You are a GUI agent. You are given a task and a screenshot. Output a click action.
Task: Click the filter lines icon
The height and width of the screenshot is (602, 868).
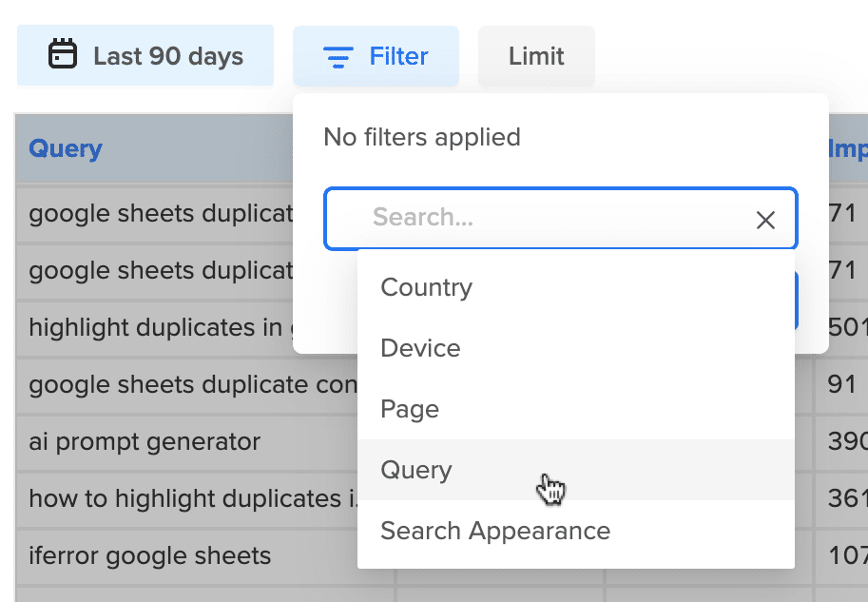(338, 56)
